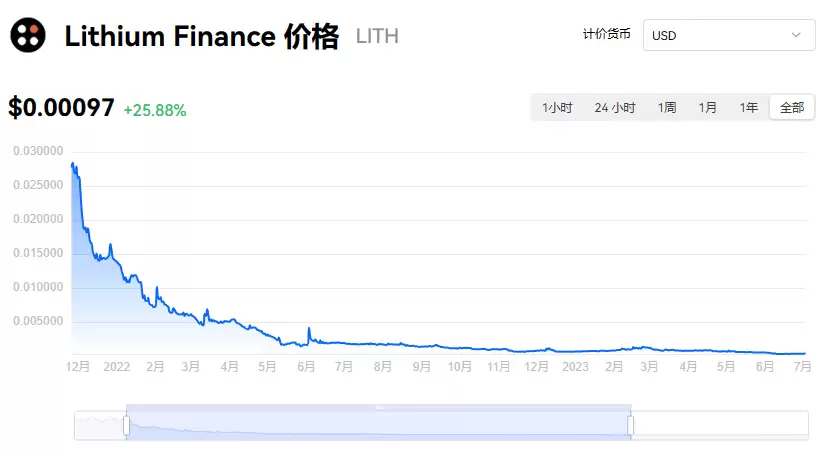Image resolution: width=821 pixels, height=456 pixels.
Task: Click the 2022 label on time axis
Action: pos(117,367)
